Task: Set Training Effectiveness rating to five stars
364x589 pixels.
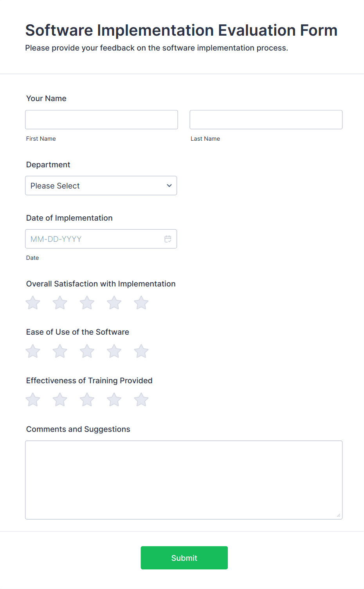Action: [141, 400]
